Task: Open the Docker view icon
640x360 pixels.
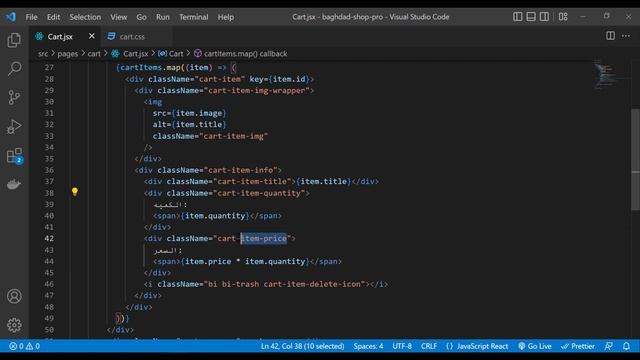Action: (14, 184)
